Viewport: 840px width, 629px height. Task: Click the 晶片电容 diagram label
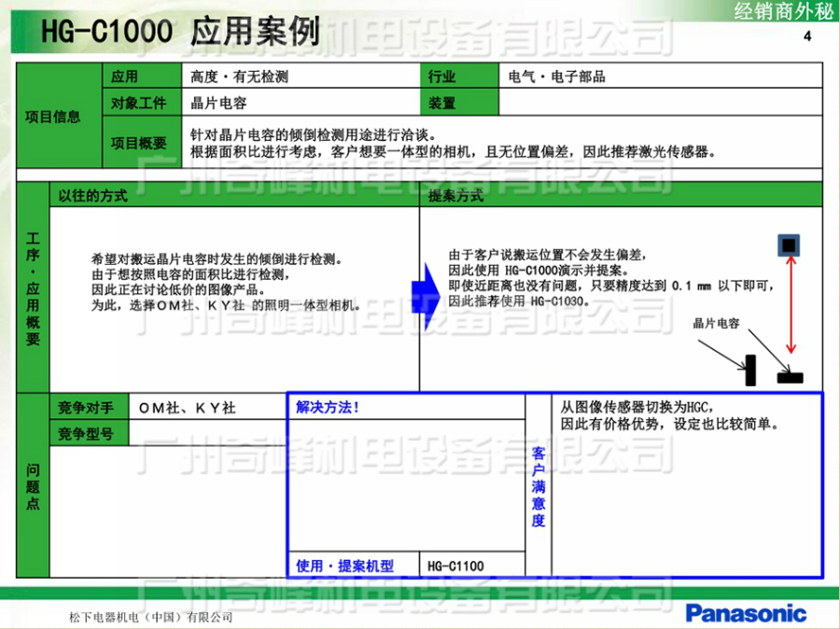716,324
